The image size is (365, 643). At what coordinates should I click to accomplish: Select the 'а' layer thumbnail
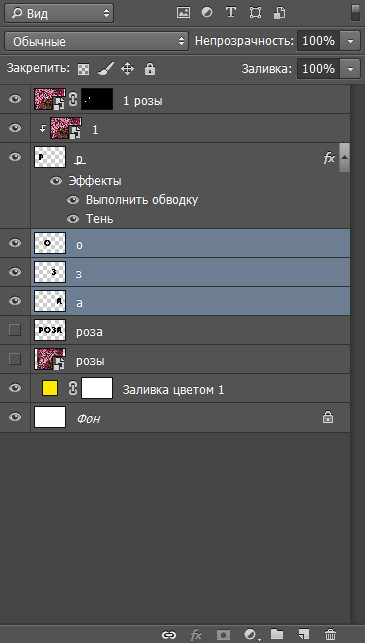pyautogui.click(x=50, y=301)
